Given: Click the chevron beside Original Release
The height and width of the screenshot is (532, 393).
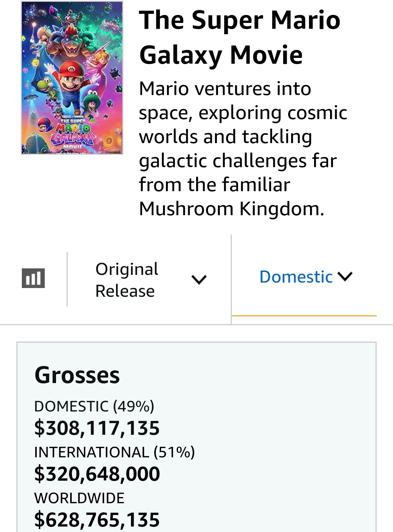Looking at the screenshot, I should tap(199, 279).
